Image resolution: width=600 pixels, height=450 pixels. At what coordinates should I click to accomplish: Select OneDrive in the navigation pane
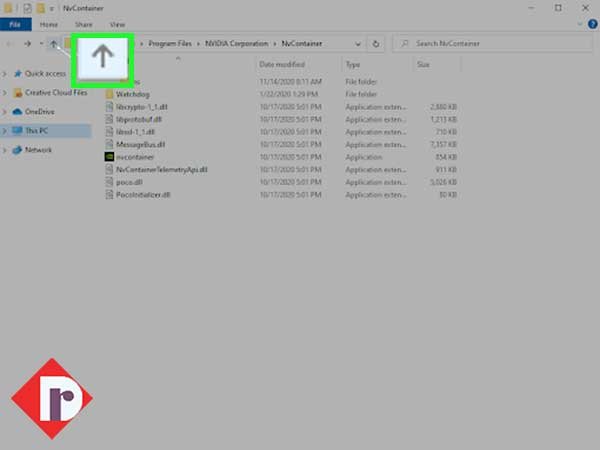point(39,112)
